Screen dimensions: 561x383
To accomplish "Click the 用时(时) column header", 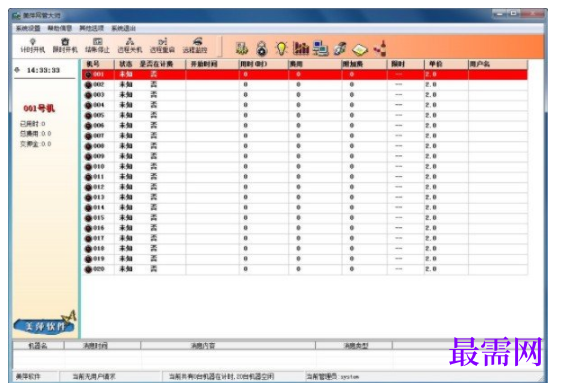I will [x=264, y=64].
